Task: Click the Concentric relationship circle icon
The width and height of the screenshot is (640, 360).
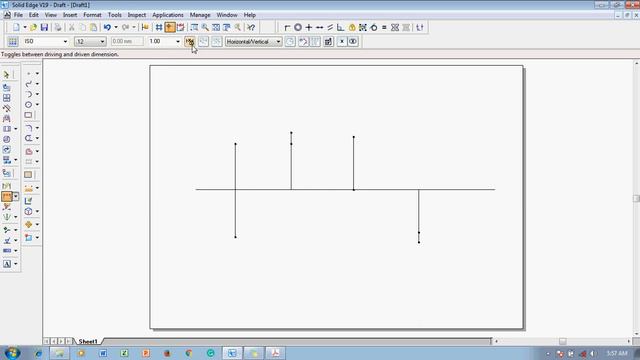Action: point(298,27)
